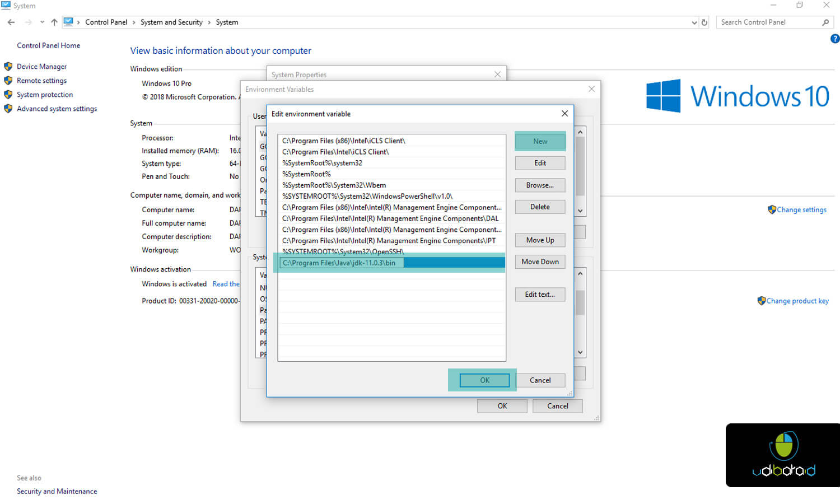Click the Device Manager shield icon
The height and width of the screenshot is (504, 840).
coord(8,66)
